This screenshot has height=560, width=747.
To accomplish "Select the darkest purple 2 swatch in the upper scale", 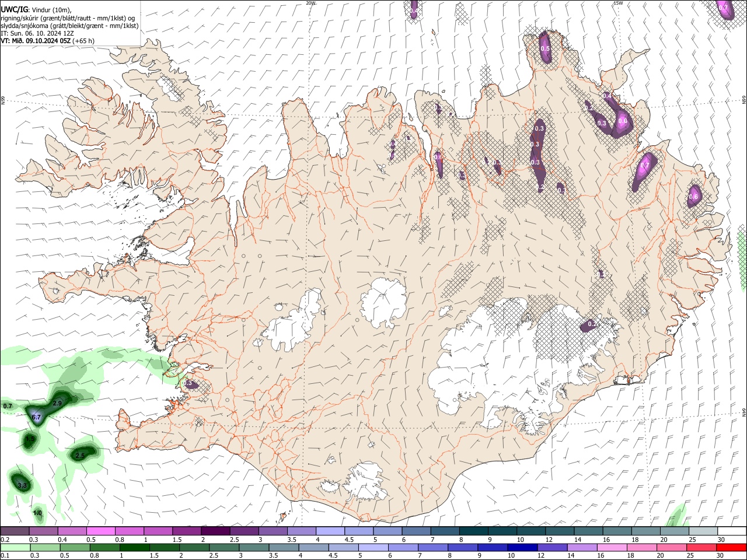I will coord(215,531).
